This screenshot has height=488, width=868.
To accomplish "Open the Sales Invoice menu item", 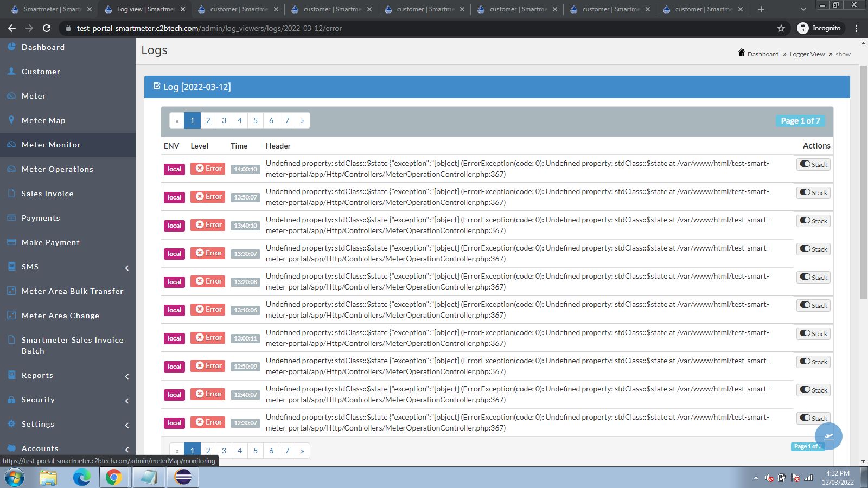I will point(68,194).
